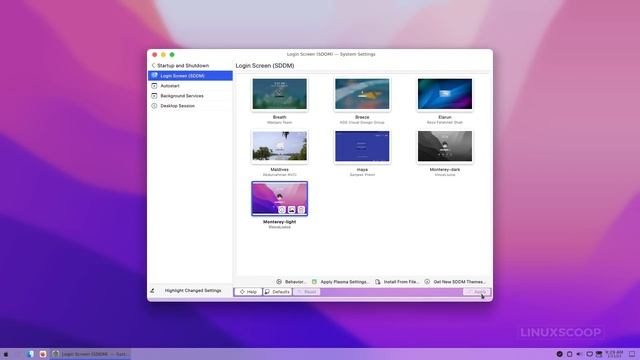
Task: Select the Monterey-light login theme thumbnail
Action: tap(280, 198)
